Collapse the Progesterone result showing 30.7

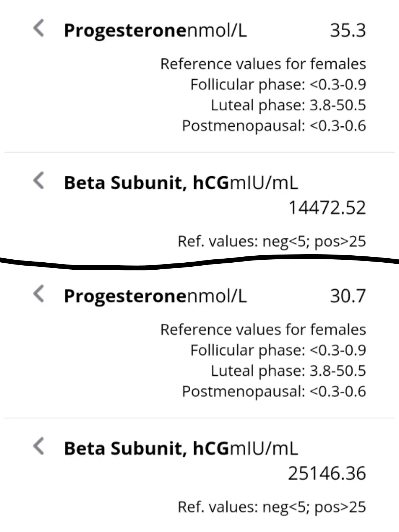click(39, 294)
